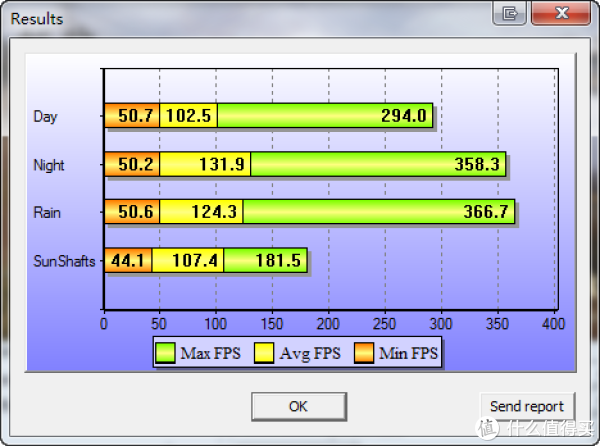This screenshot has width=600, height=446.
Task: Click the Rain row label
Action: click(47, 212)
